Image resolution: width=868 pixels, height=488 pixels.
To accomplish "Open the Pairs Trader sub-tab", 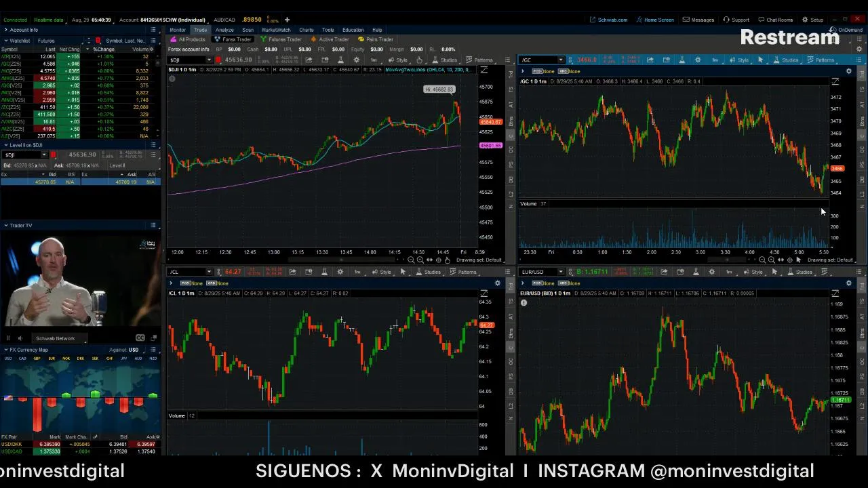I will tap(376, 39).
